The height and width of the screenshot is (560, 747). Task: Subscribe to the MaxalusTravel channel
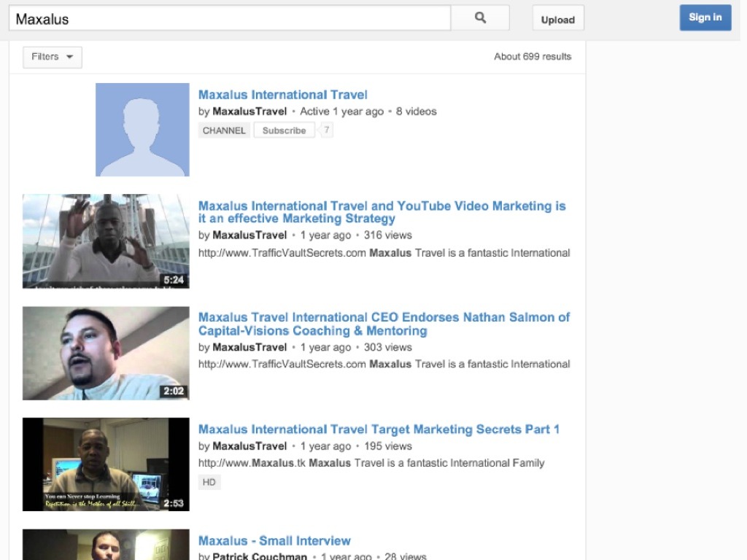[x=284, y=131]
